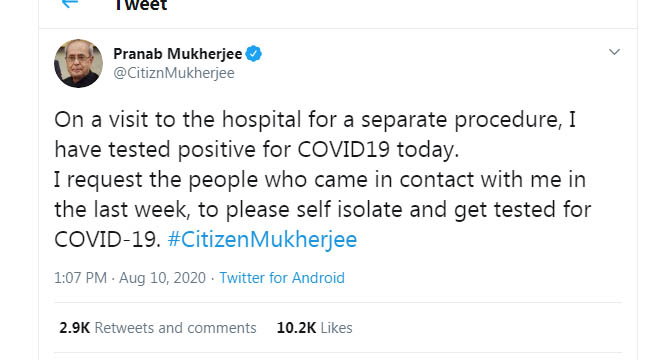
Task: Open the Twitter for Android source link
Action: coord(282,278)
